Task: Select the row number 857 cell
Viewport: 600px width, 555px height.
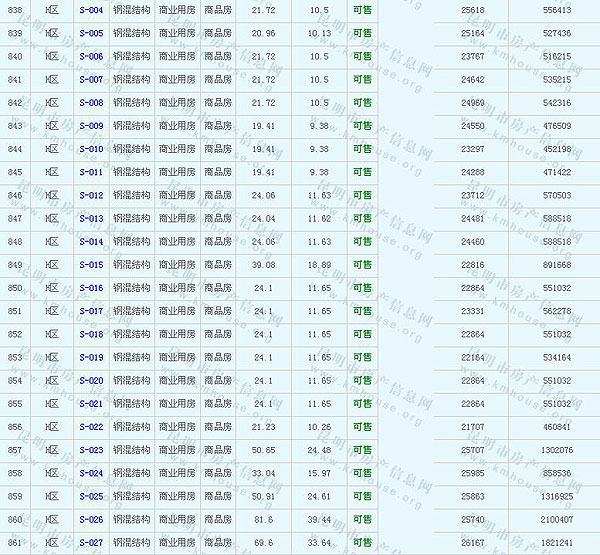Action: pyautogui.click(x=16, y=450)
